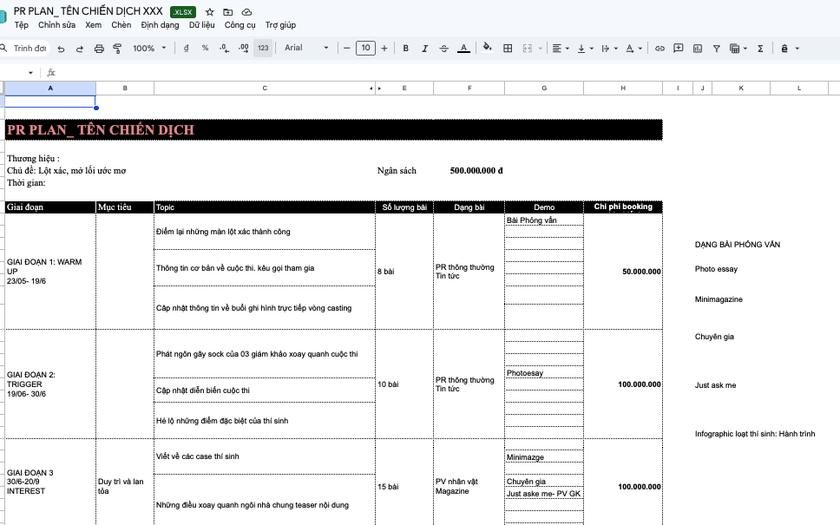Open the Chỉnh sửa menu
Viewport: 840px width, 525px height.
coord(57,25)
